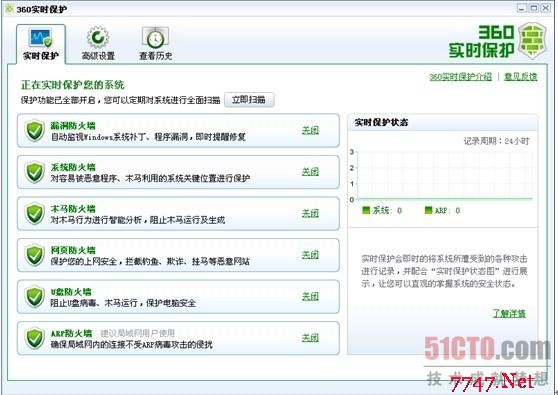The width and height of the screenshot is (558, 395).
Task: Click the 系统防火墙 green shield icon
Action: tap(35, 172)
